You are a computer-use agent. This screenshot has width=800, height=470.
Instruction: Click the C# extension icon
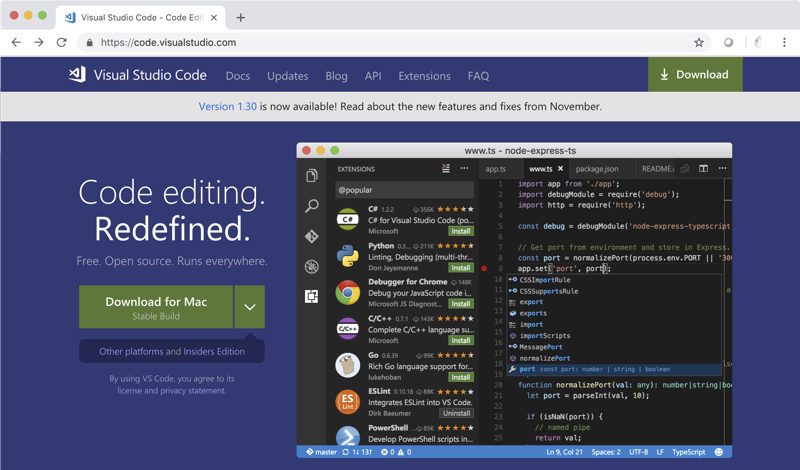[348, 219]
